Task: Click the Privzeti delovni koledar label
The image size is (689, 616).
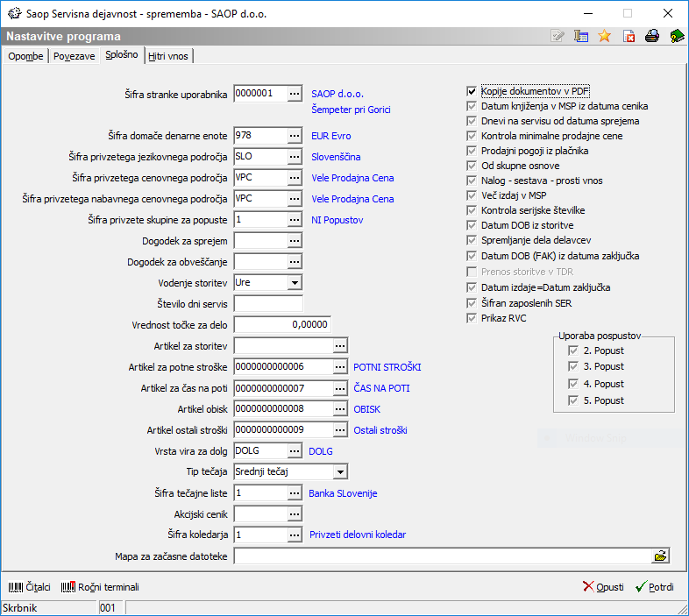Action: [358, 535]
